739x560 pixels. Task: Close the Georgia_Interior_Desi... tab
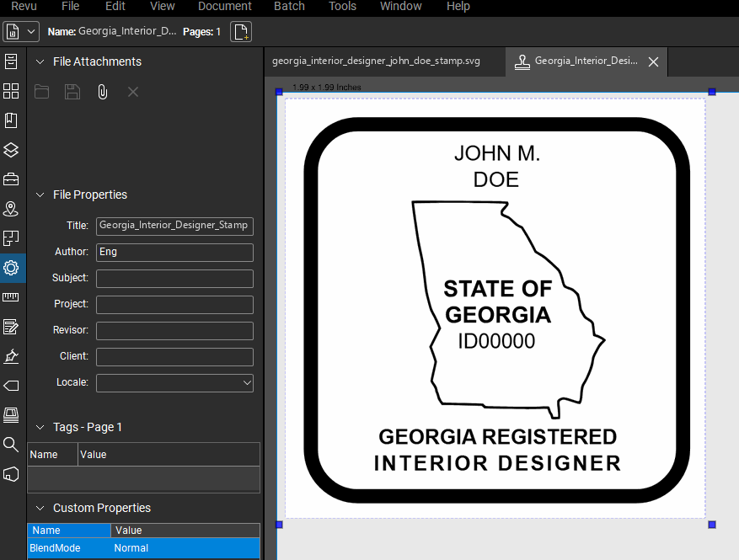[x=653, y=61]
